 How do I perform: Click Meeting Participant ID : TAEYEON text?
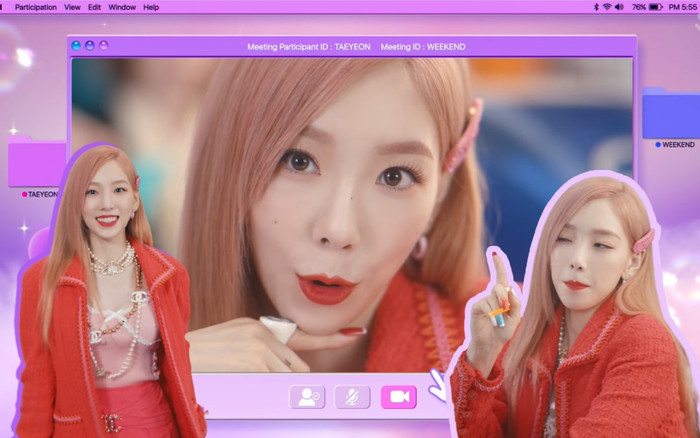coord(309,47)
